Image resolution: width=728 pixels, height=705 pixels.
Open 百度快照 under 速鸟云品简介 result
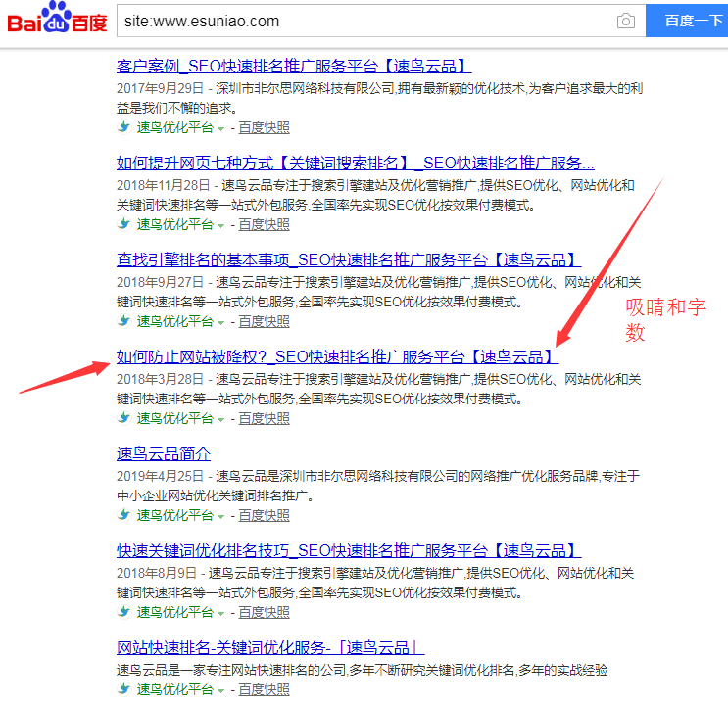point(265,516)
